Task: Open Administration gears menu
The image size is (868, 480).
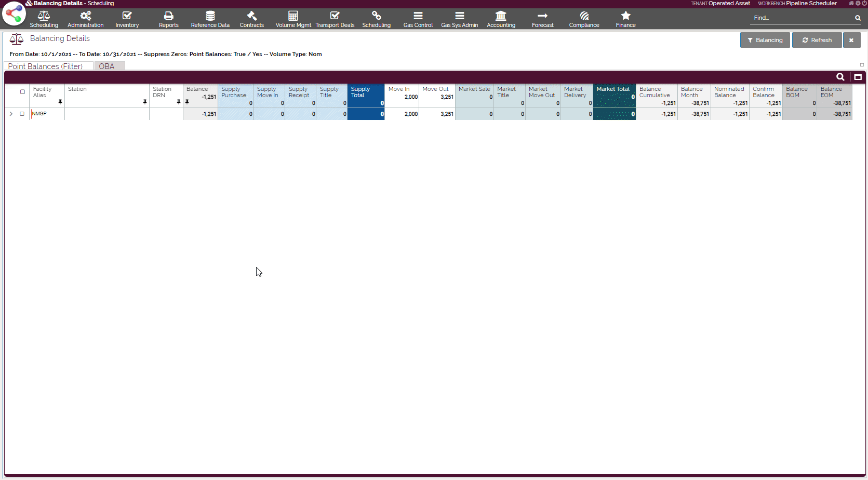Action: [x=86, y=16]
